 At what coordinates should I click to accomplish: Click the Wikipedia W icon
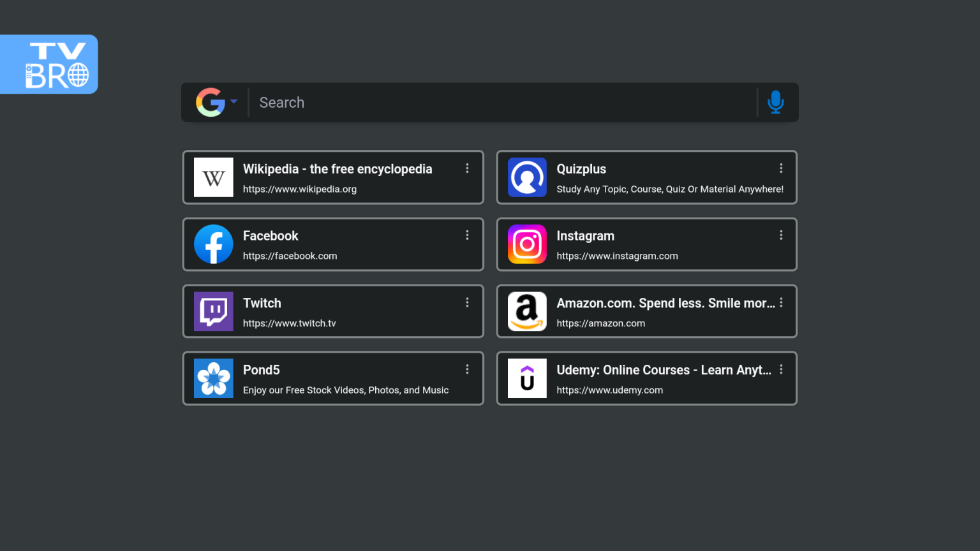[x=214, y=177]
